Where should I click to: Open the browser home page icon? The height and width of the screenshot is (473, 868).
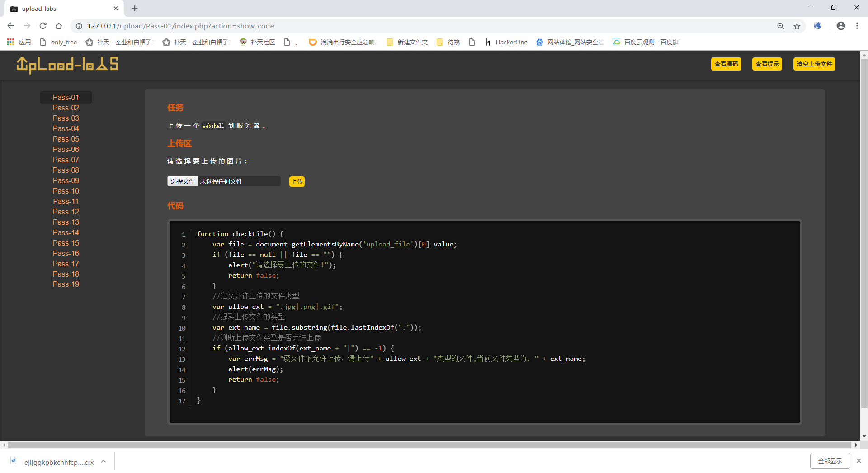point(59,26)
